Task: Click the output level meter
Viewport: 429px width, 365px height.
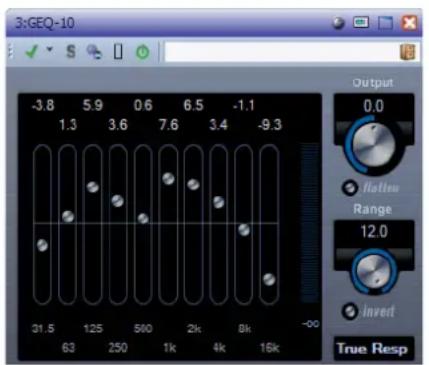Action: click(x=310, y=223)
